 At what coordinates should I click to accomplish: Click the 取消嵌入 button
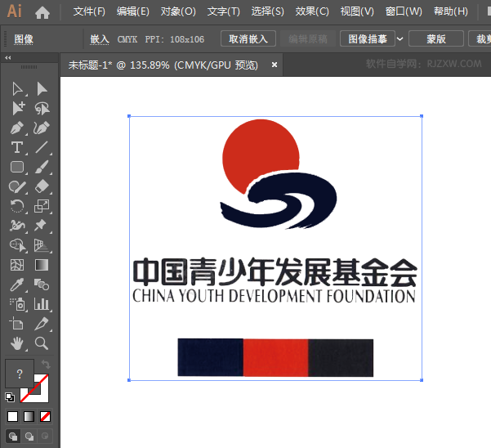[x=248, y=38]
